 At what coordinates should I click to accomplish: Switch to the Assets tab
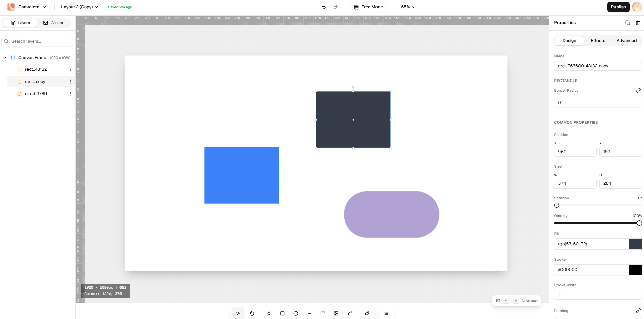click(x=53, y=23)
